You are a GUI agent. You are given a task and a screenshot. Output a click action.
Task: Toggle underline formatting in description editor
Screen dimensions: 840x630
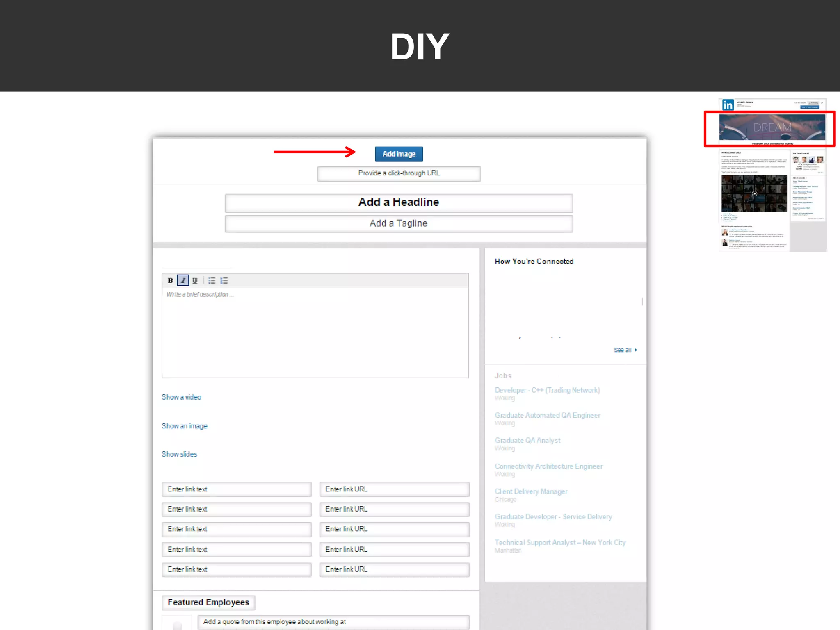[195, 280]
